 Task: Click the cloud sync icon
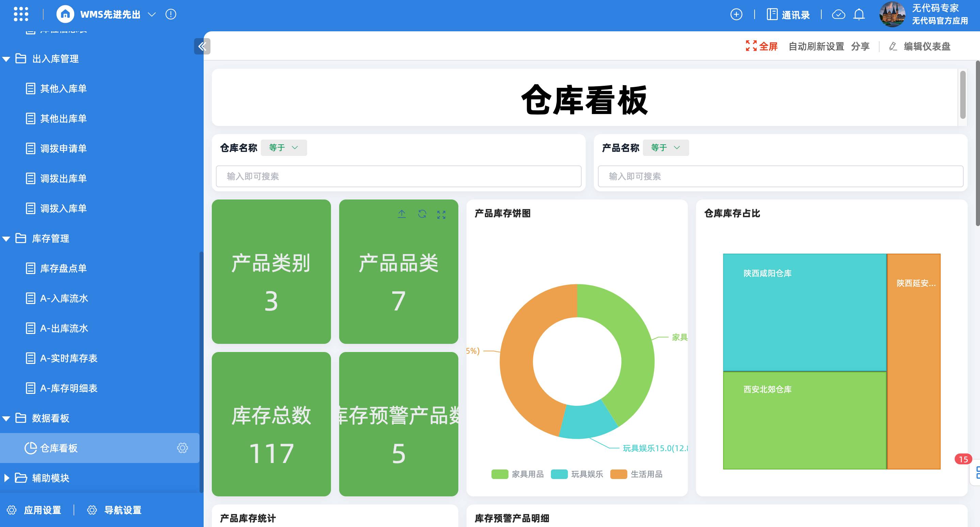(x=838, y=14)
